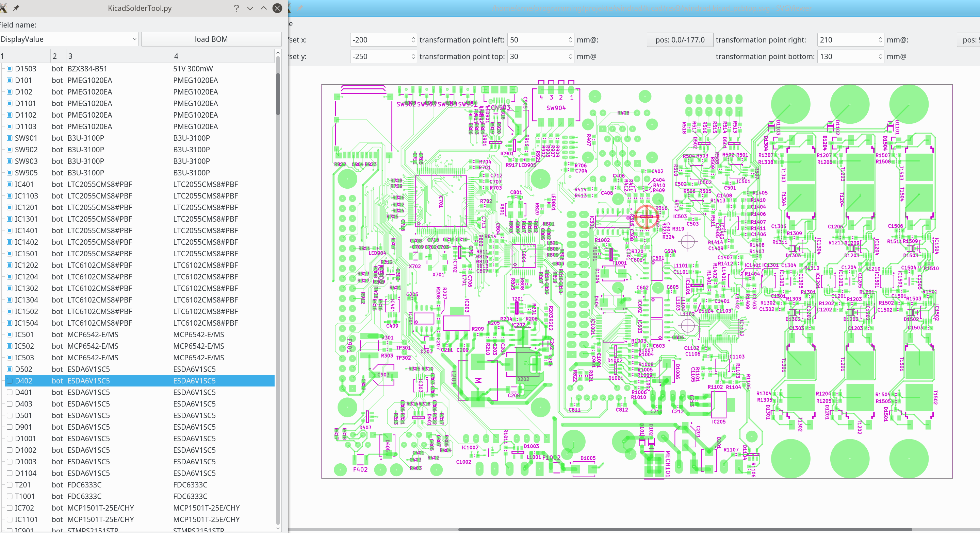980x533 pixels.
Task: Click the offset x spinbox arrows
Action: click(413, 40)
